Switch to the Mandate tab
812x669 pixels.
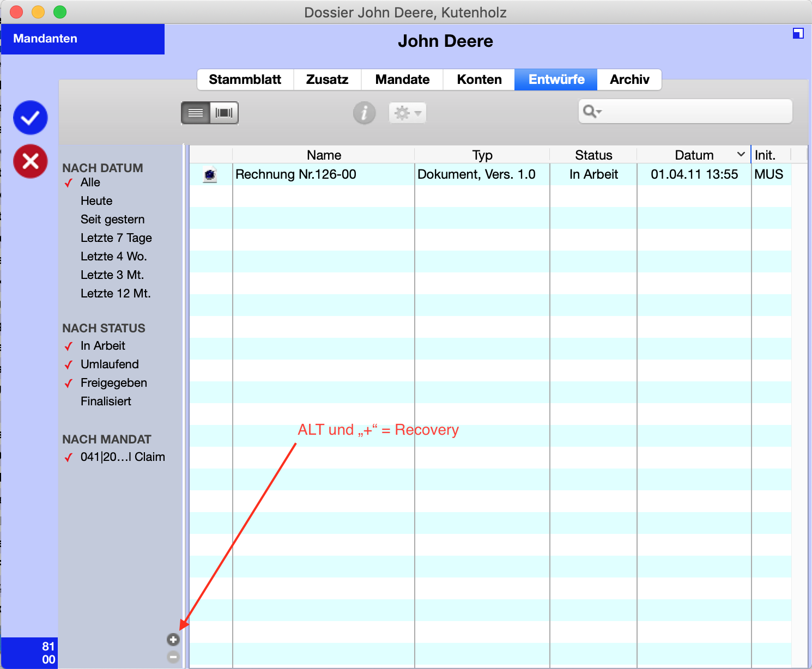click(x=402, y=80)
